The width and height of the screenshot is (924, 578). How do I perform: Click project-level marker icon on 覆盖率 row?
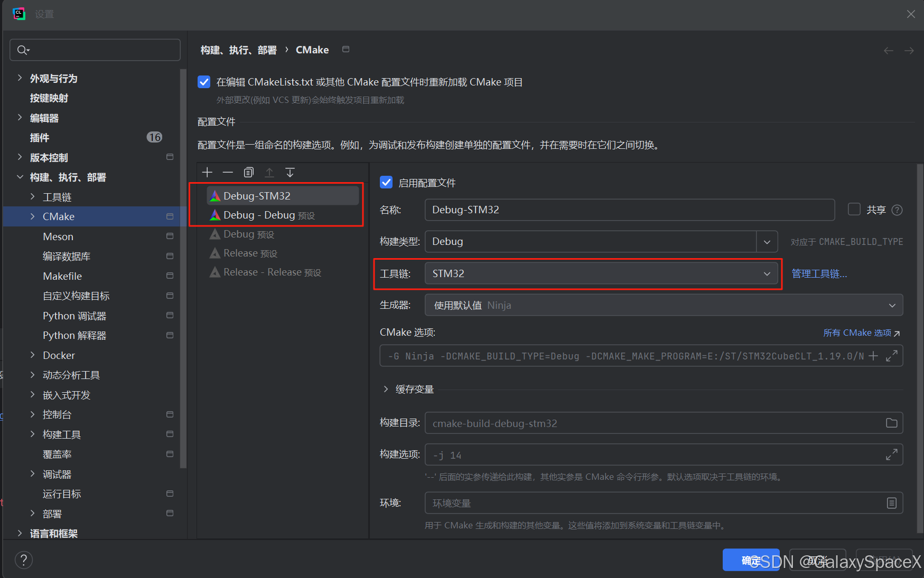click(x=170, y=454)
